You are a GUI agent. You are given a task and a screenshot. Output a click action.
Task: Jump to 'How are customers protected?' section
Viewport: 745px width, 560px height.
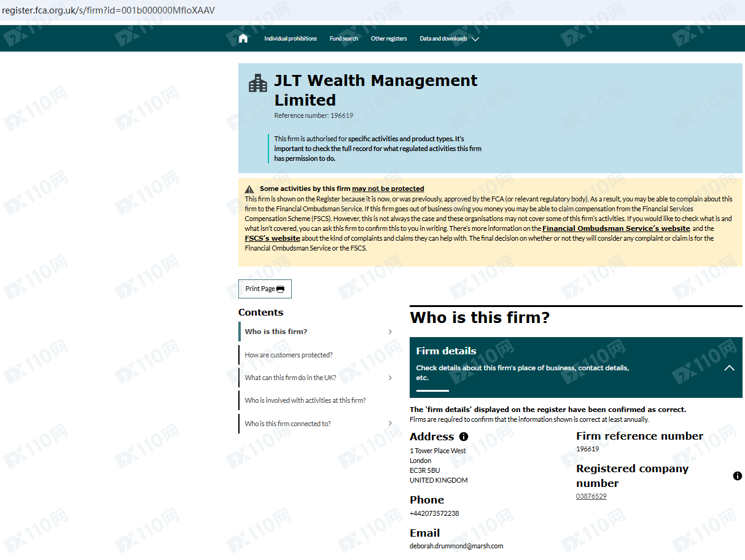289,355
